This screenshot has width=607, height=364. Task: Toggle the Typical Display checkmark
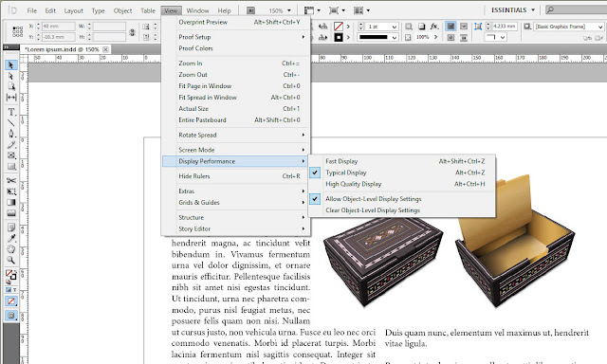point(315,173)
